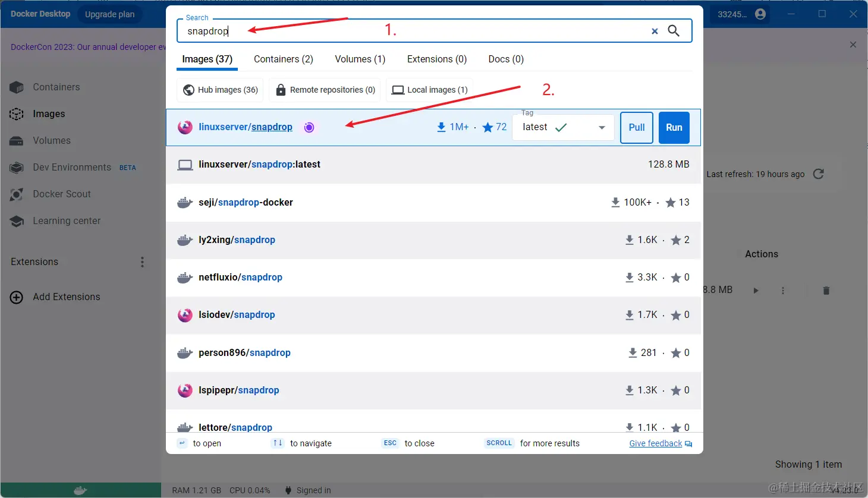Run the local image with the play icon
This screenshot has width=868, height=498.
(756, 291)
